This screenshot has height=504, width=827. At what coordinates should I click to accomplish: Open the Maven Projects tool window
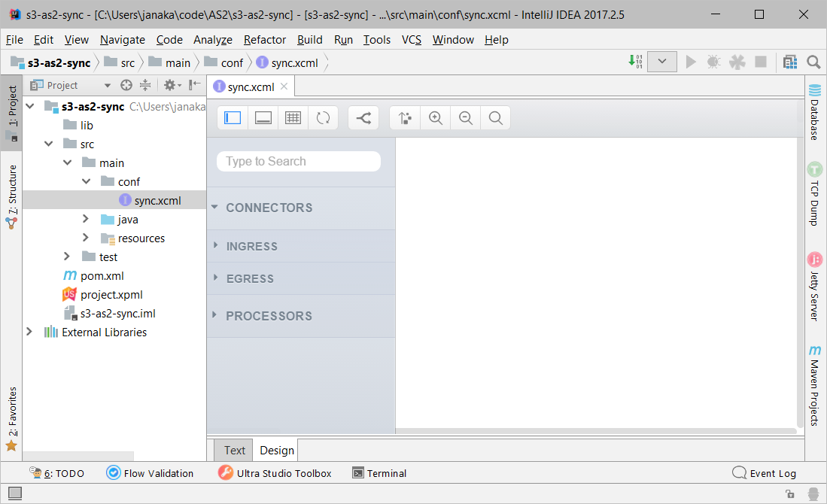click(815, 386)
